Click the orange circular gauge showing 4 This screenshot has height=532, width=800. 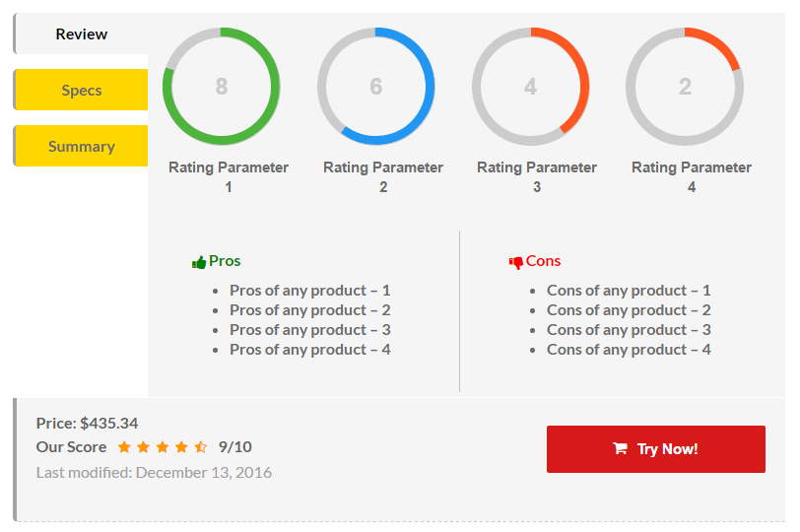click(x=531, y=87)
